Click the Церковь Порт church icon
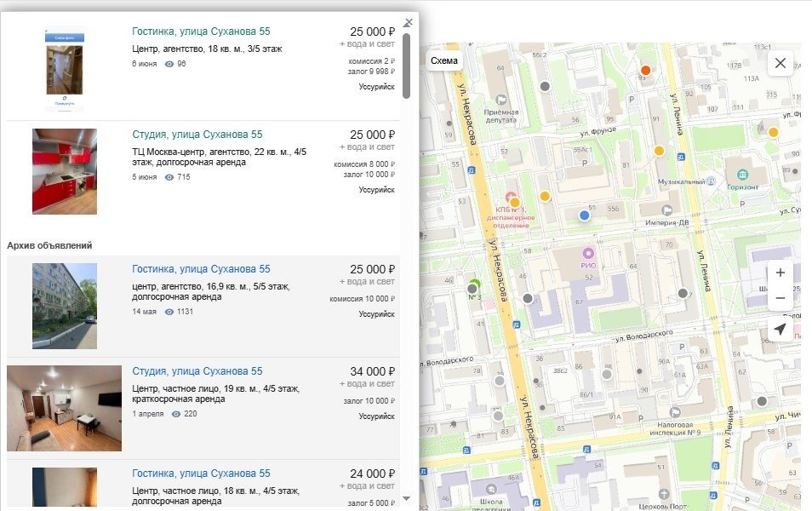Viewport: 812px width, 511px height. pos(664,493)
